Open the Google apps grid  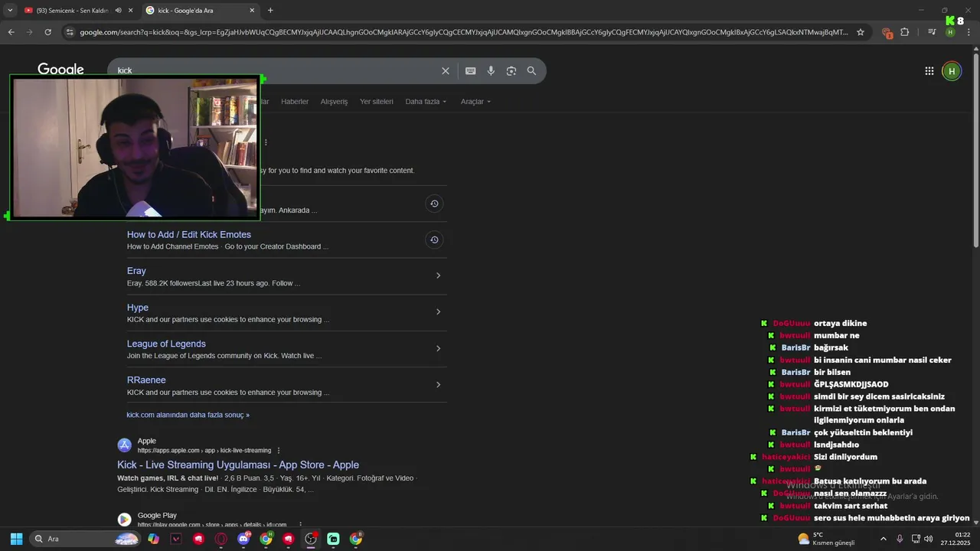929,71
